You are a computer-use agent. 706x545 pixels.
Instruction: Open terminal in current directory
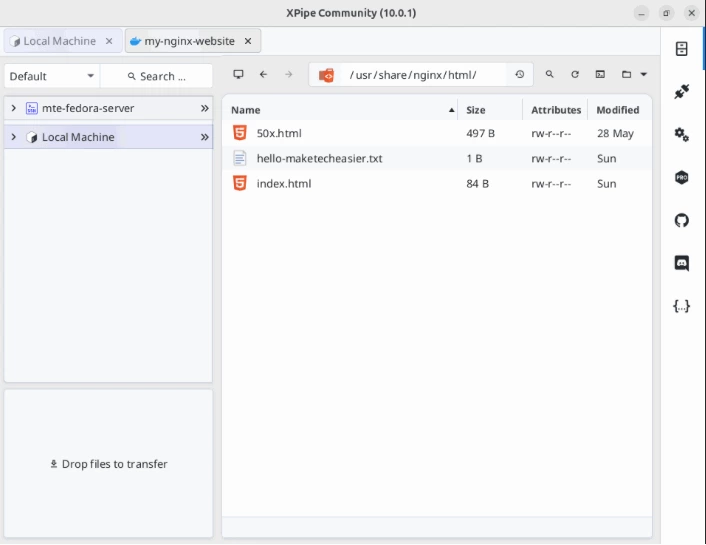pos(600,74)
